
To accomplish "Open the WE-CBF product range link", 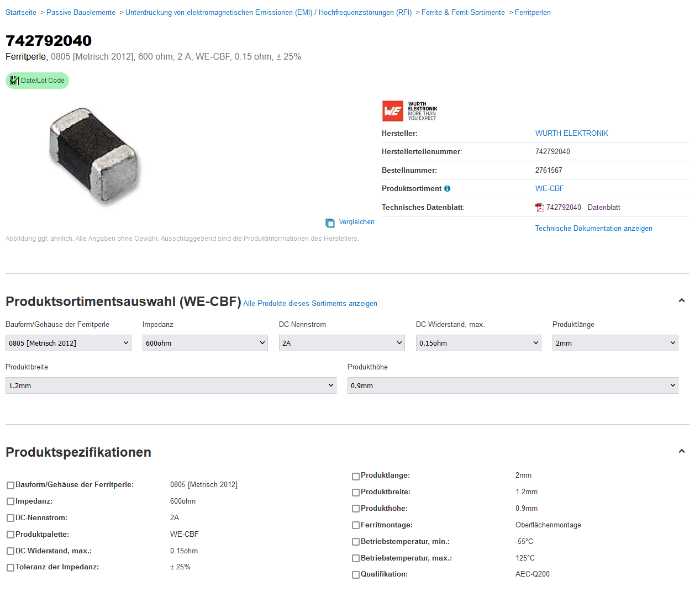I will [550, 189].
